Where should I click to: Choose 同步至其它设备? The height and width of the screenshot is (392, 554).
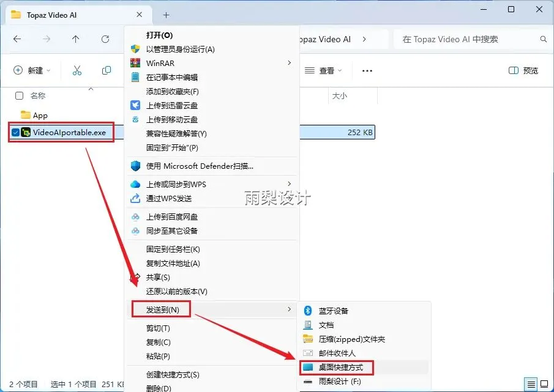(212, 231)
